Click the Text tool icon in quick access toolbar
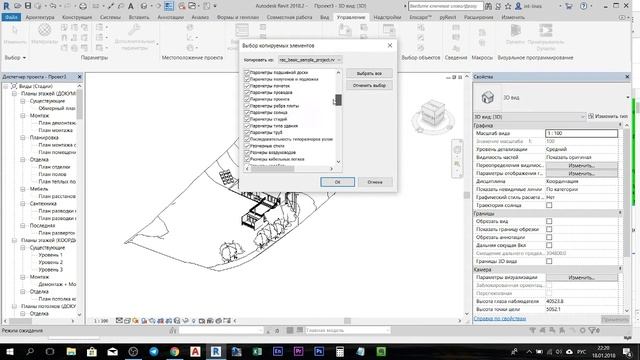The height and width of the screenshot is (360, 640). click(x=131, y=6)
